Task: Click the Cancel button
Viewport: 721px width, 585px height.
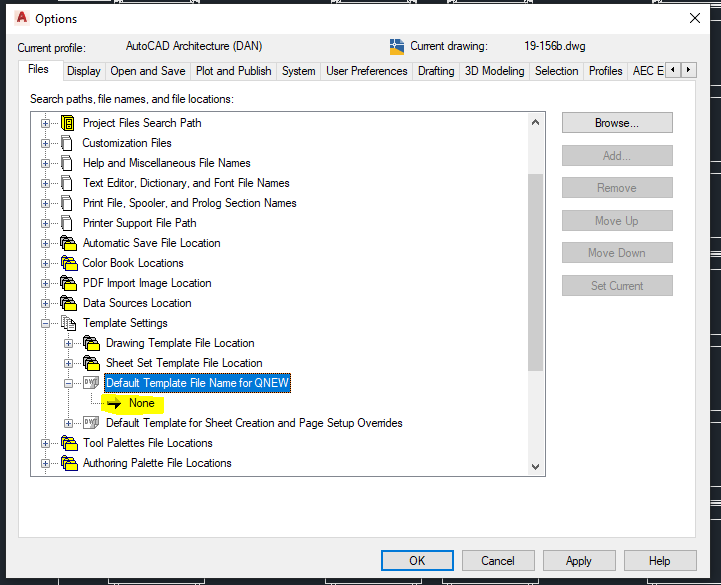Action: pyautogui.click(x=498, y=561)
